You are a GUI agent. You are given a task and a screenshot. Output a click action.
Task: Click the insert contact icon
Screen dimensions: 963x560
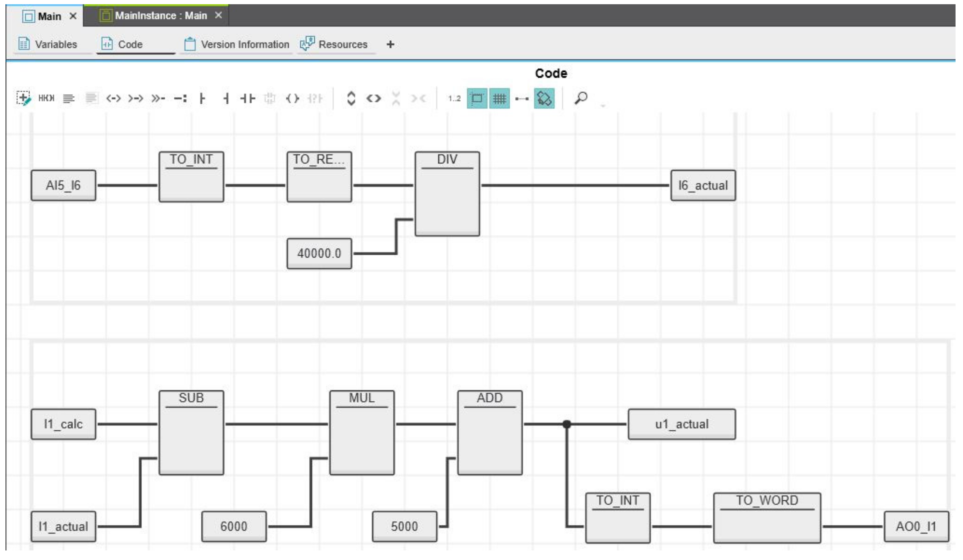[x=248, y=98]
